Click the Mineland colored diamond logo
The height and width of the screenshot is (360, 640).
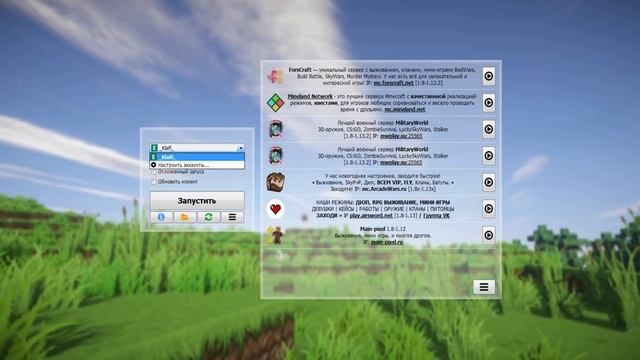tap(276, 102)
